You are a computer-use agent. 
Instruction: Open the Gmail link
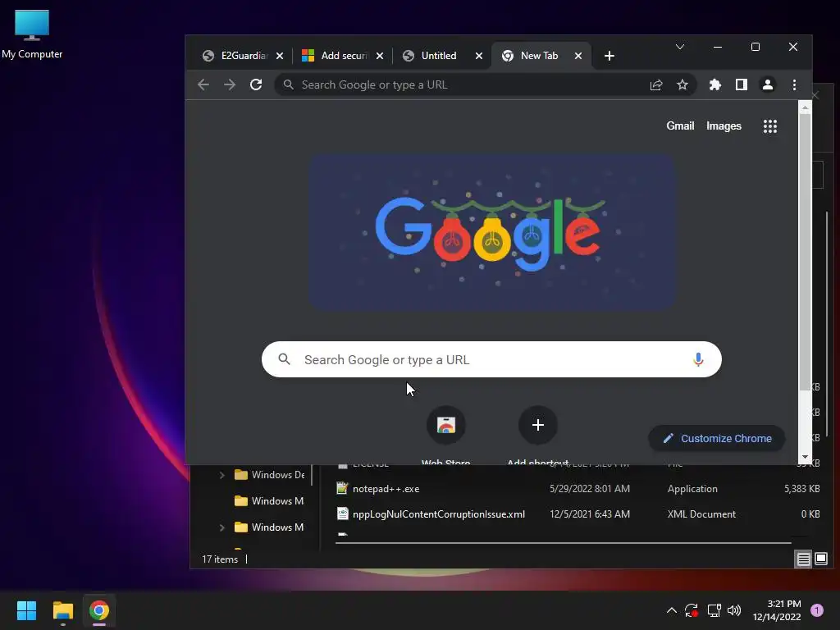pyautogui.click(x=680, y=126)
